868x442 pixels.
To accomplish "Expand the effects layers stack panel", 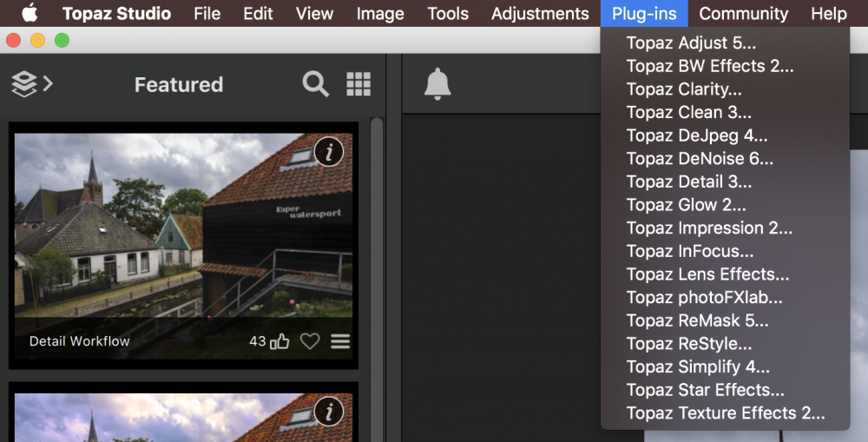I will [x=32, y=84].
